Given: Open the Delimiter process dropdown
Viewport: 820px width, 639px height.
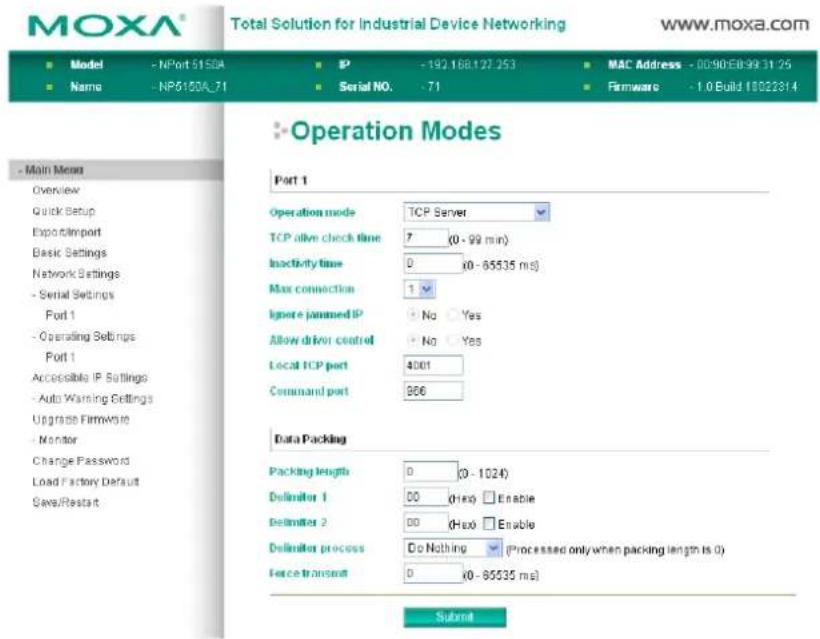Looking at the screenshot, I should click(x=453, y=548).
